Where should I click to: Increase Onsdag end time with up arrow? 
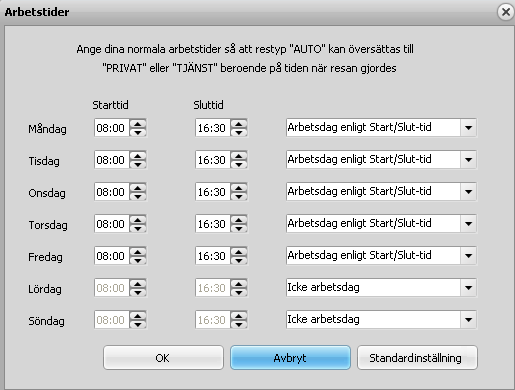(239, 188)
